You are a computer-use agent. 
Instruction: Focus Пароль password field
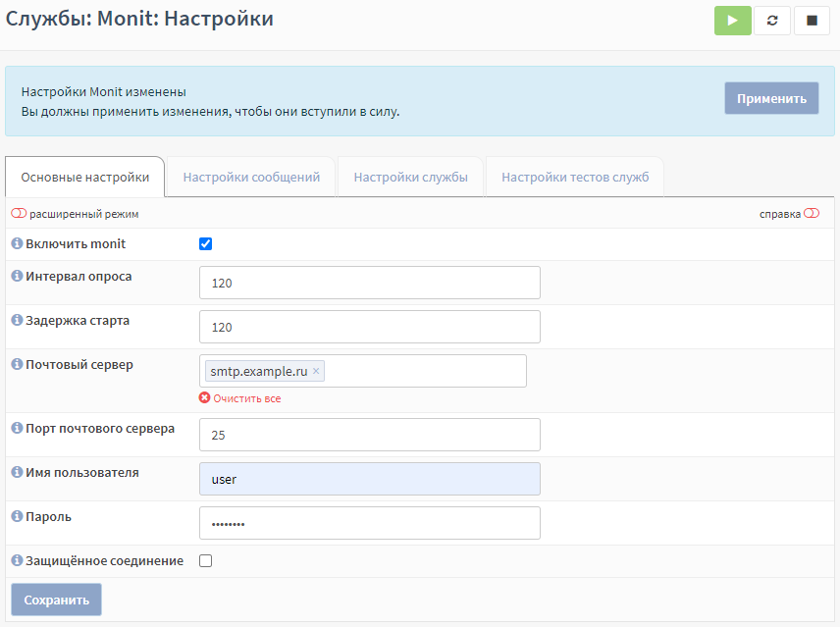[x=370, y=523]
